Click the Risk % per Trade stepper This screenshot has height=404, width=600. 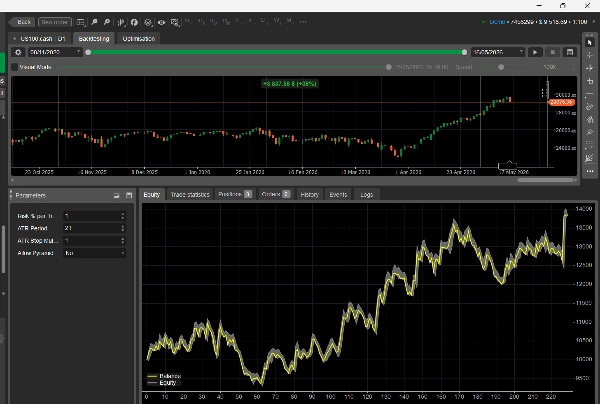tap(122, 216)
